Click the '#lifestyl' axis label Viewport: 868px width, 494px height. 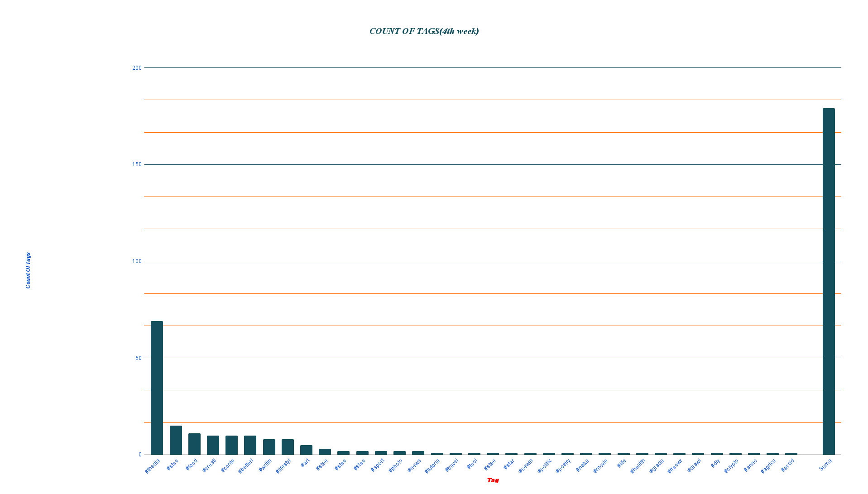283,466
